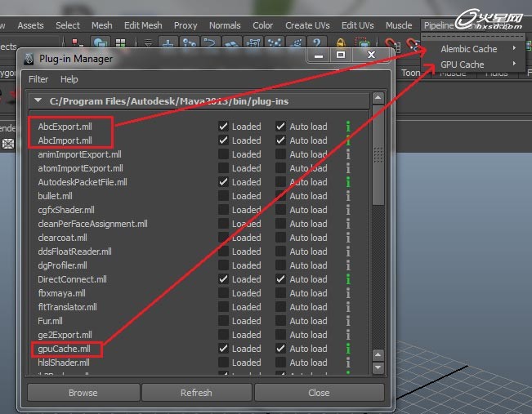532x414 pixels.
Task: Open info for dgProfiler.mll plug-in
Action: [348, 265]
